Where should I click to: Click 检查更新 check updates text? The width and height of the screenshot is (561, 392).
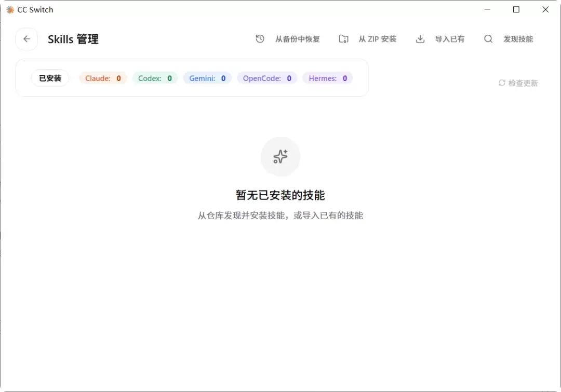tap(523, 83)
